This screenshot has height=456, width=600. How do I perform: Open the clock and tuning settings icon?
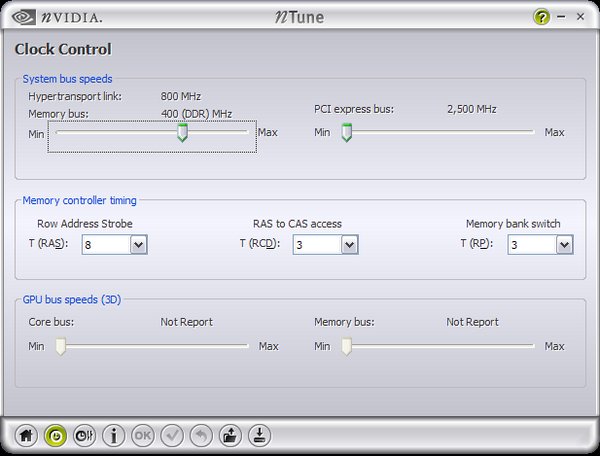coord(84,435)
